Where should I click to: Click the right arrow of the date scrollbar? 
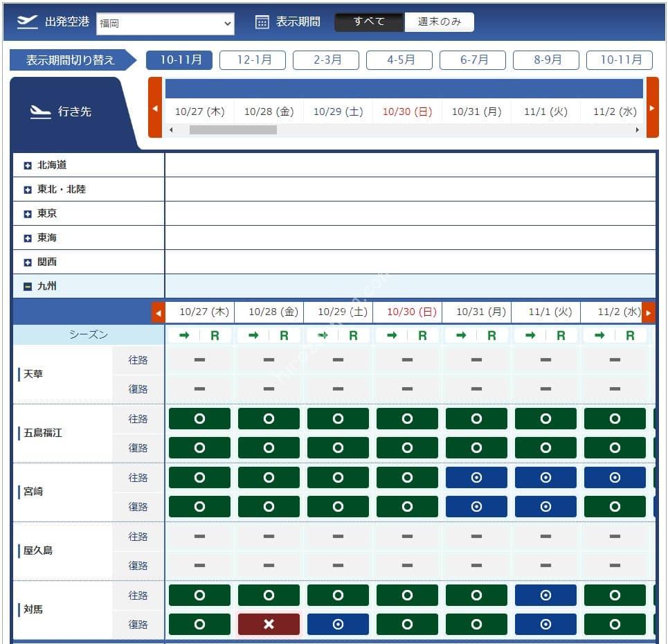click(638, 129)
